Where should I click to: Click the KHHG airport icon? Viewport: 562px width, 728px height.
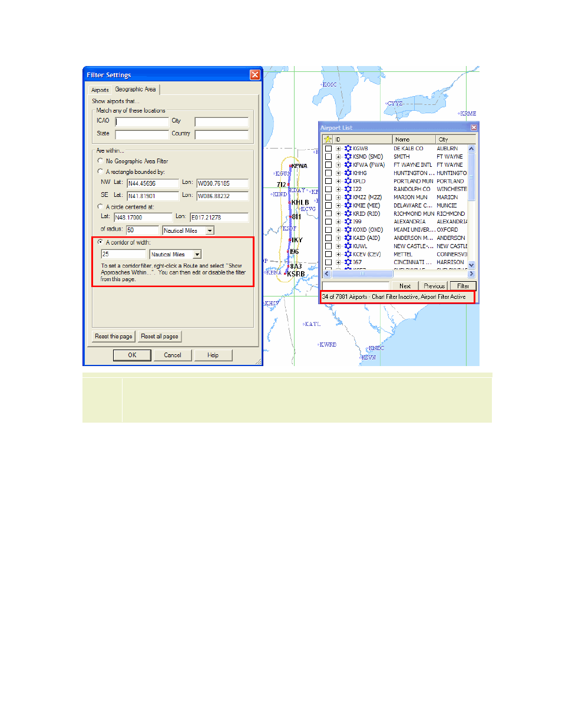pyautogui.click(x=348, y=173)
